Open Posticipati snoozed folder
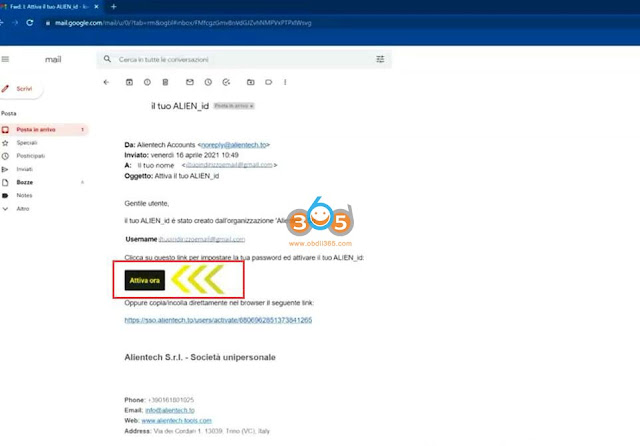Image resolution: width=640 pixels, height=446 pixels. pyautogui.click(x=31, y=156)
